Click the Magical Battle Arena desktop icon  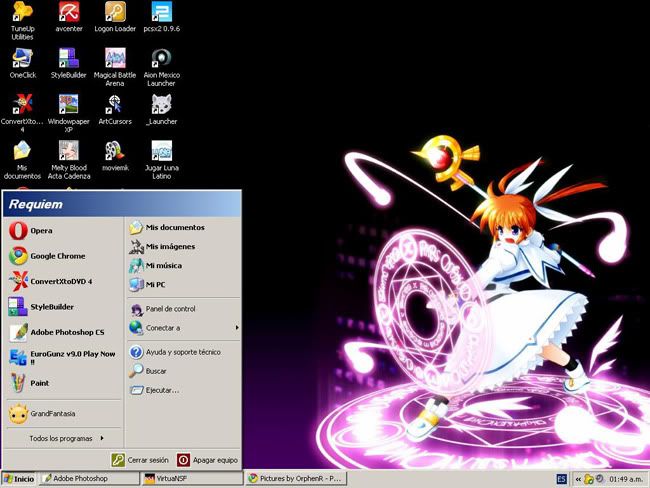tap(115, 67)
